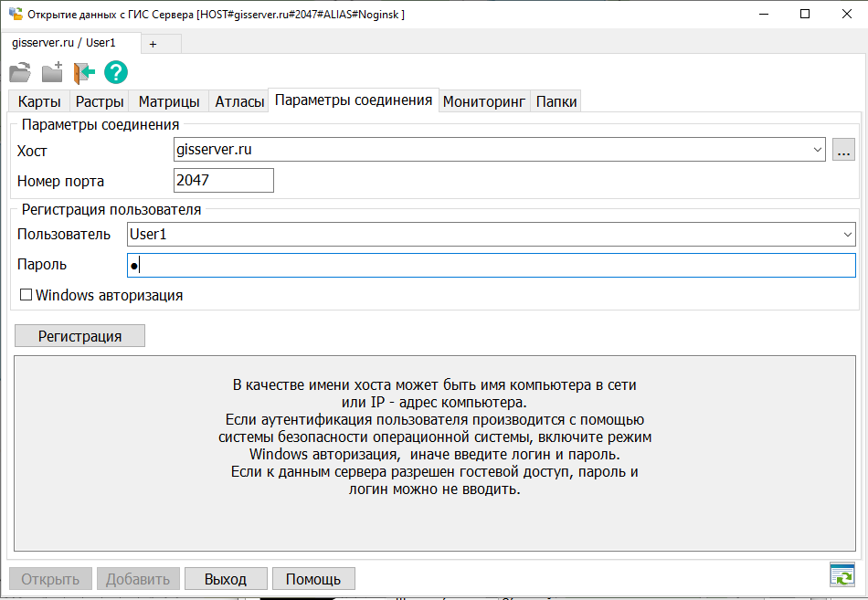Viewport: 868px width, 600px height.
Task: Open the Папки tab
Action: click(556, 102)
